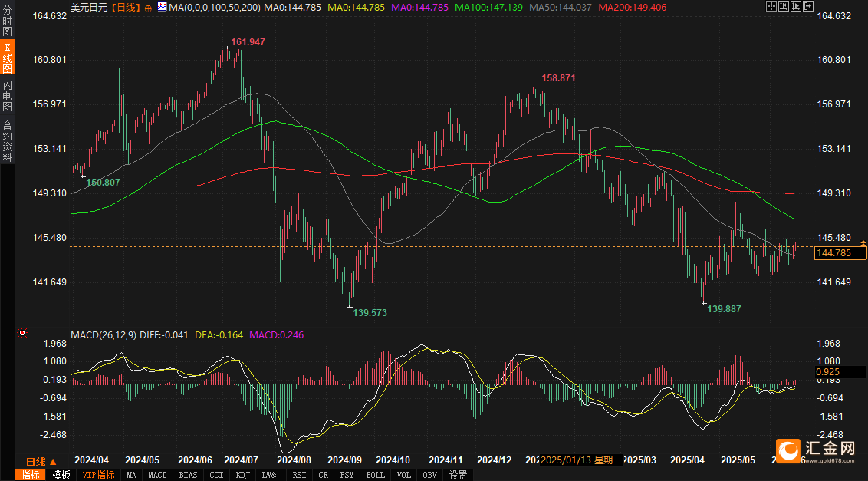This screenshot has width=868, height=481.
Task: Click the export arrow icon at top right
Action: point(808,6)
